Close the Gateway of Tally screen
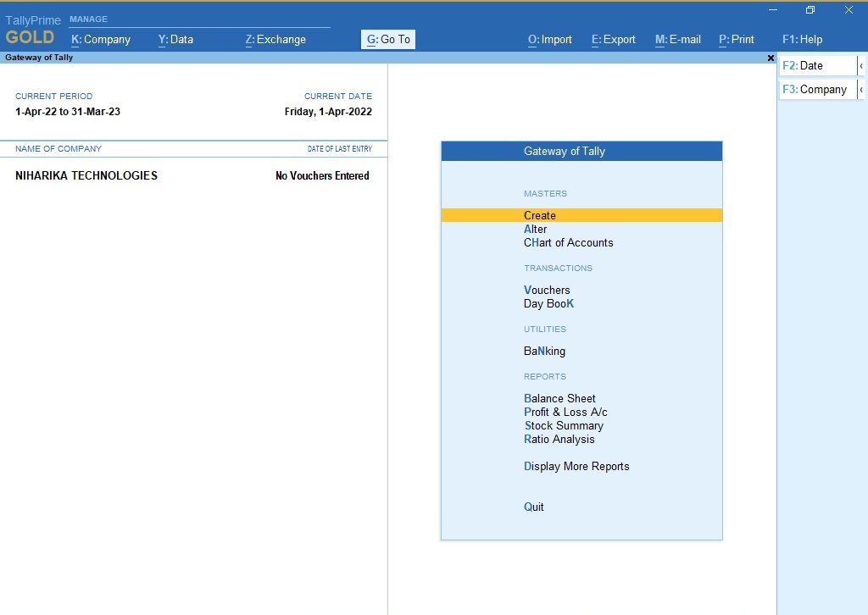This screenshot has width=868, height=615. pyautogui.click(x=771, y=58)
